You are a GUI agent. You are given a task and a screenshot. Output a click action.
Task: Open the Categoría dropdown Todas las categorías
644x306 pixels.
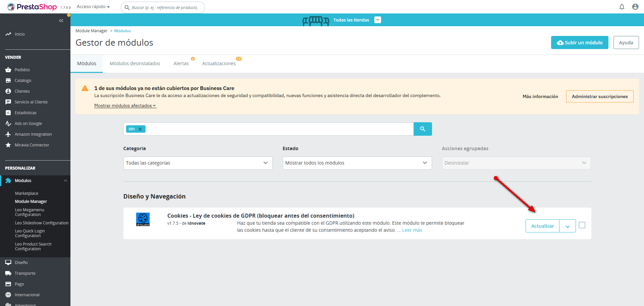[x=198, y=163]
